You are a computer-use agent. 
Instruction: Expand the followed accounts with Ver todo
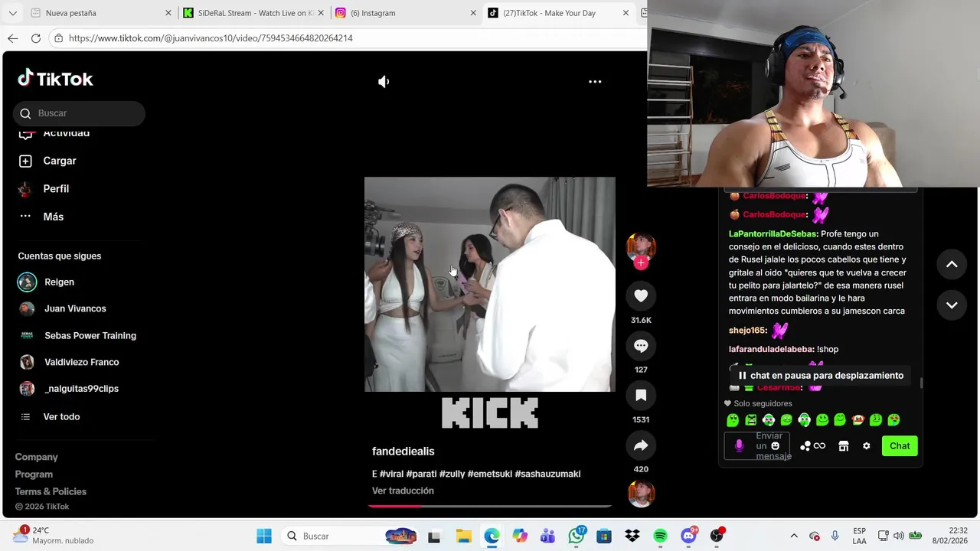point(51,417)
